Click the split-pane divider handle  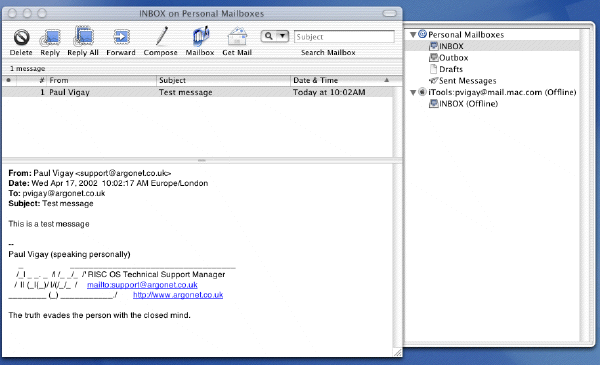202,160
